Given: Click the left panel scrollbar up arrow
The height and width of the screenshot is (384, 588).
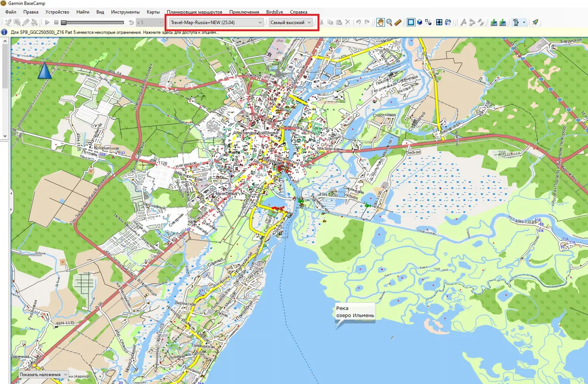Looking at the screenshot, I should (x=5, y=41).
